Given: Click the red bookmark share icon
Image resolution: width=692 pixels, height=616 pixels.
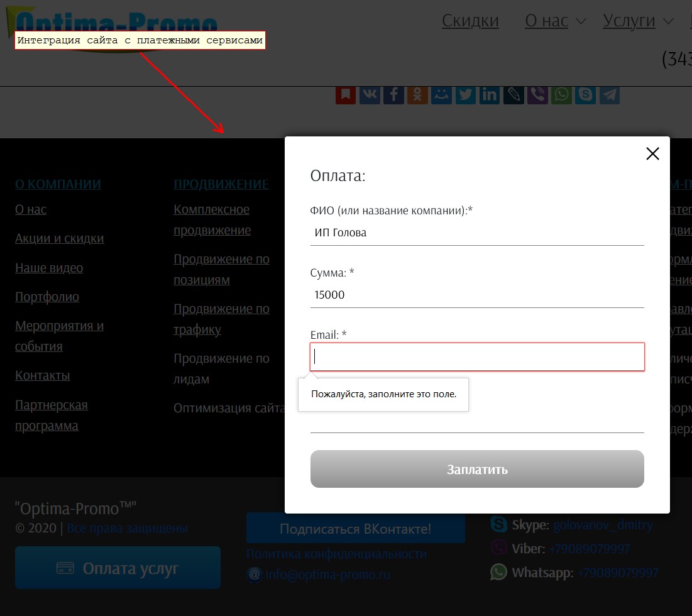Looking at the screenshot, I should (346, 94).
